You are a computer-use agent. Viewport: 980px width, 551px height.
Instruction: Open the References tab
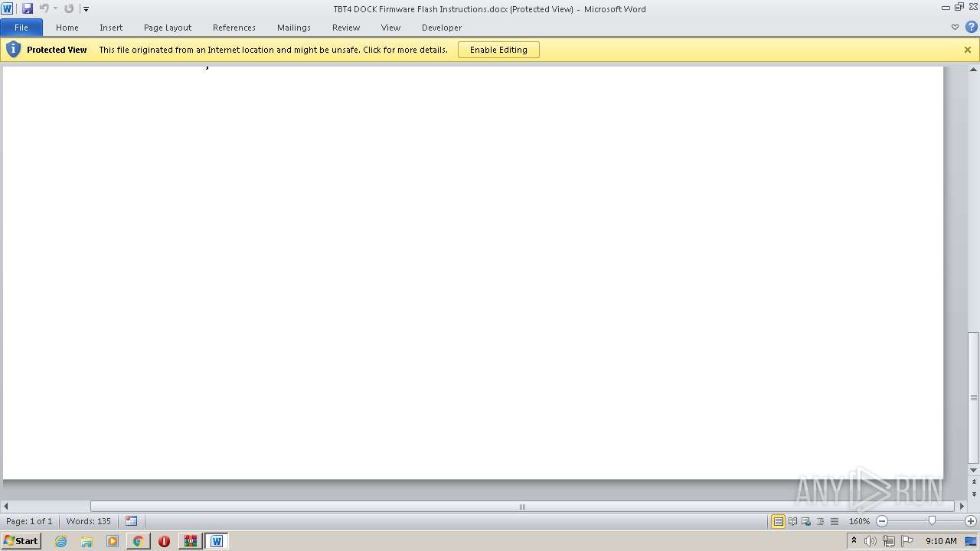click(234, 28)
